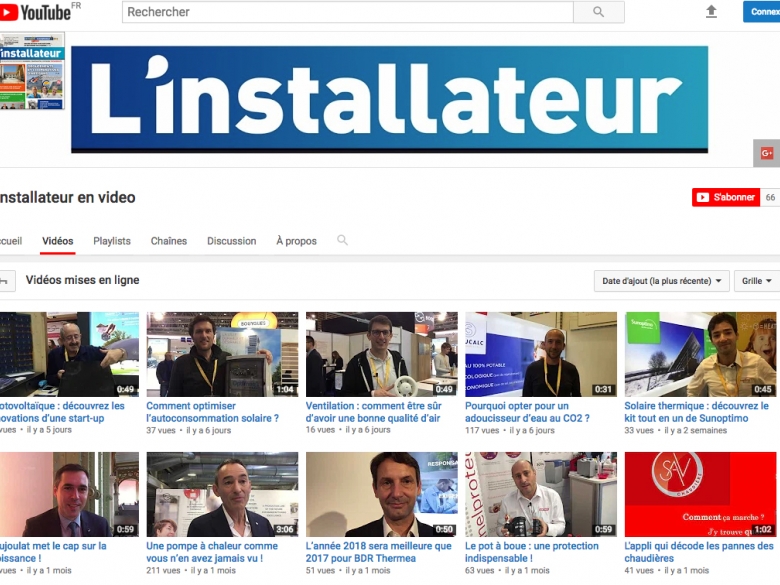The height and width of the screenshot is (585, 780).
Task: Click the Connexion sign-in button
Action: (762, 12)
